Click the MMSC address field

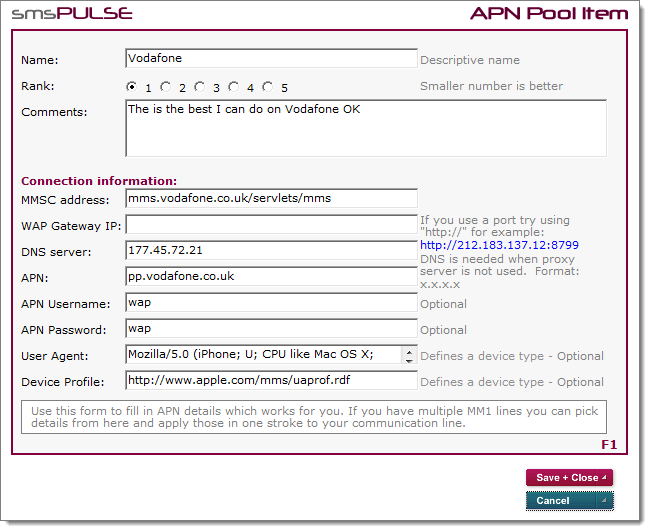coord(271,198)
